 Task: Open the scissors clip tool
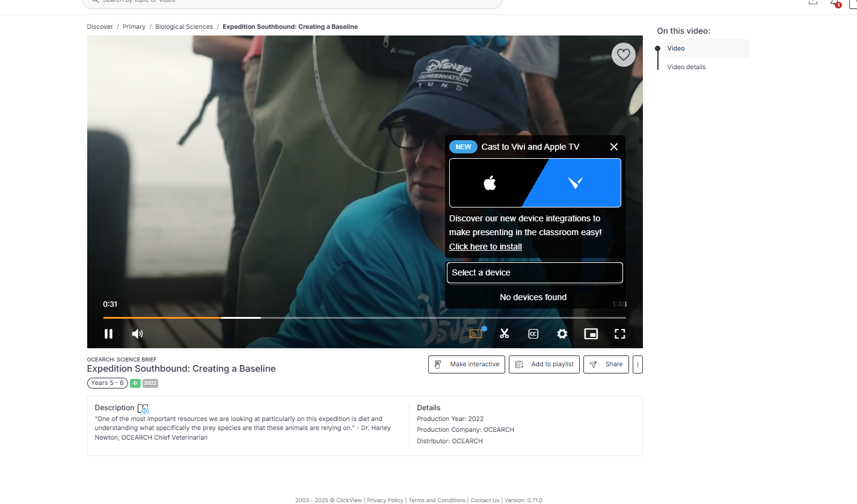pos(505,334)
